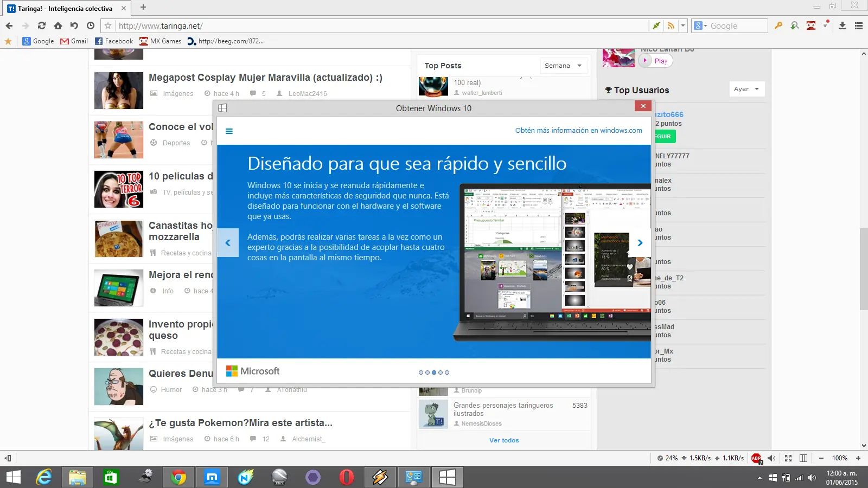Image resolution: width=868 pixels, height=488 pixels.
Task: Close the Obtener Windows 10 dialog
Action: pyautogui.click(x=643, y=106)
